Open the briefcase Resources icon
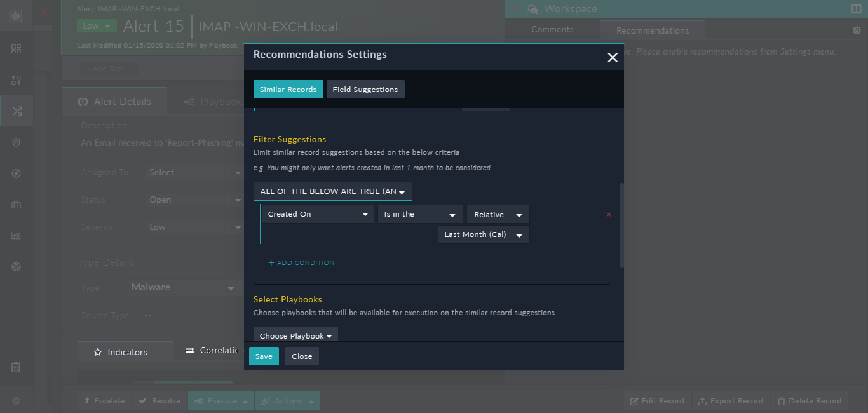This screenshot has width=868, height=413. (x=17, y=204)
